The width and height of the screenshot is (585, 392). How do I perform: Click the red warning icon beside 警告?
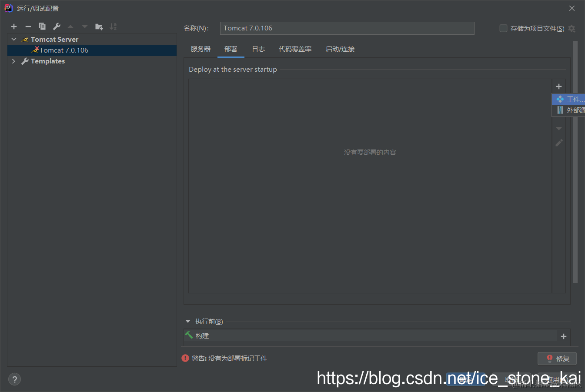tap(185, 358)
